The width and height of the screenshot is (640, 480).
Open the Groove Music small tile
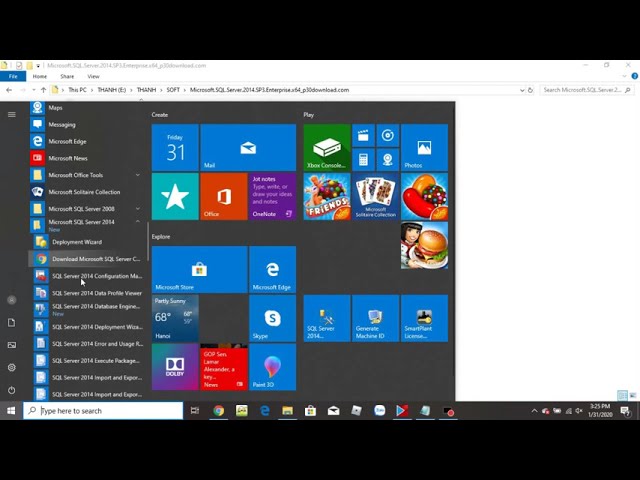click(x=388, y=135)
